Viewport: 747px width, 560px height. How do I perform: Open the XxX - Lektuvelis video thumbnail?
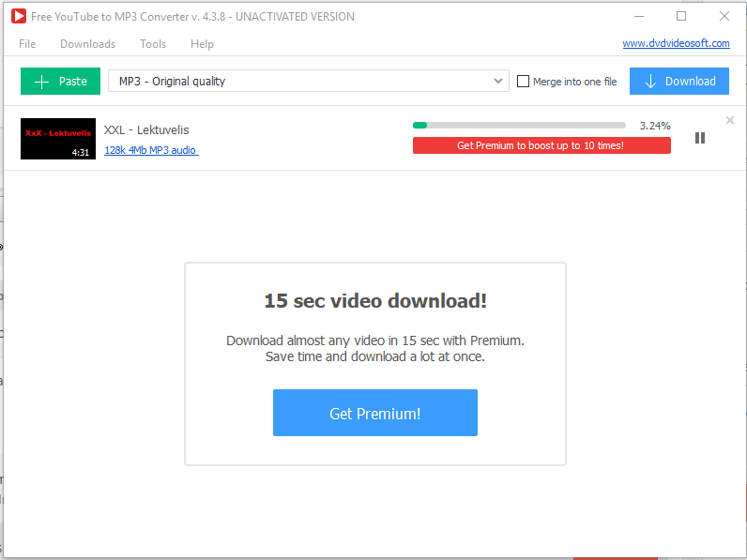[x=58, y=139]
